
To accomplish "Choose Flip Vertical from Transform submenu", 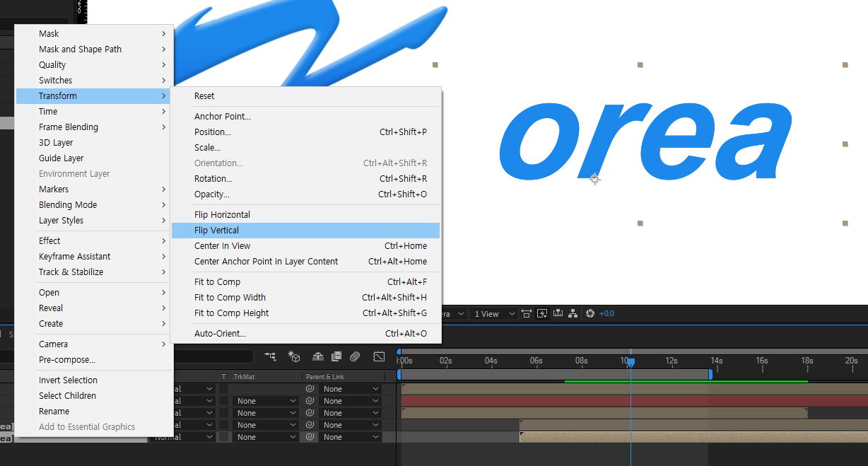I will tap(305, 230).
